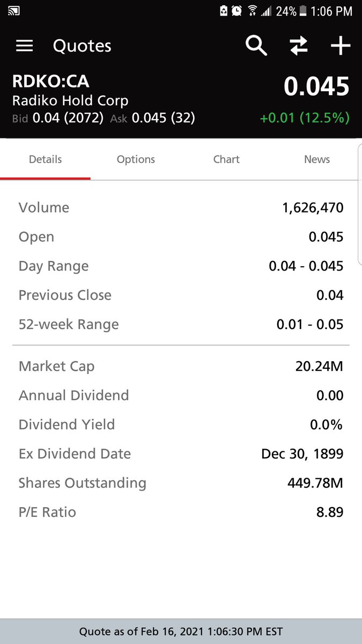Tap the 0.045 last price
The image size is (362, 644).
point(316,86)
